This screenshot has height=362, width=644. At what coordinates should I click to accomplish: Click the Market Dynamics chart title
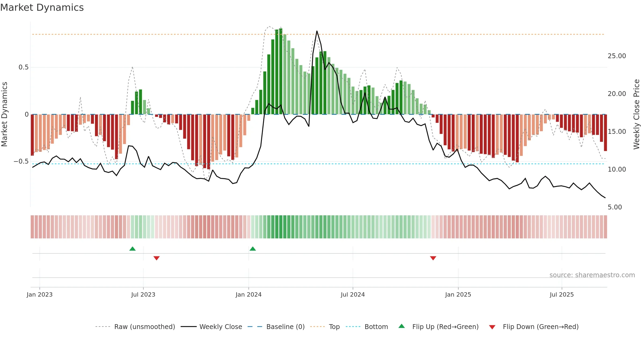click(x=42, y=8)
